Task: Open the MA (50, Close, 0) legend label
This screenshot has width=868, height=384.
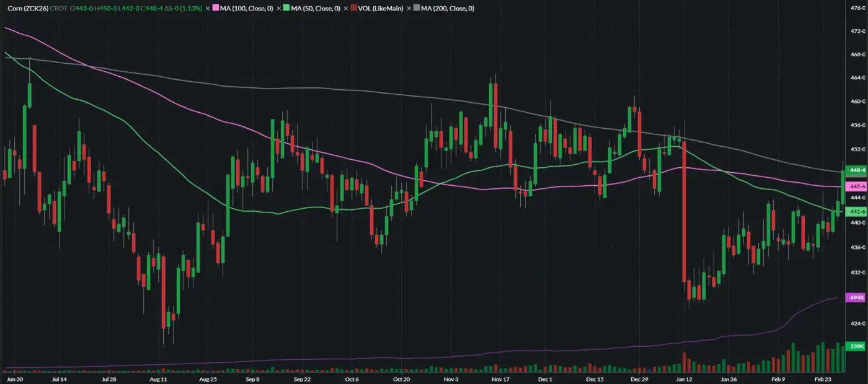Action: click(314, 9)
